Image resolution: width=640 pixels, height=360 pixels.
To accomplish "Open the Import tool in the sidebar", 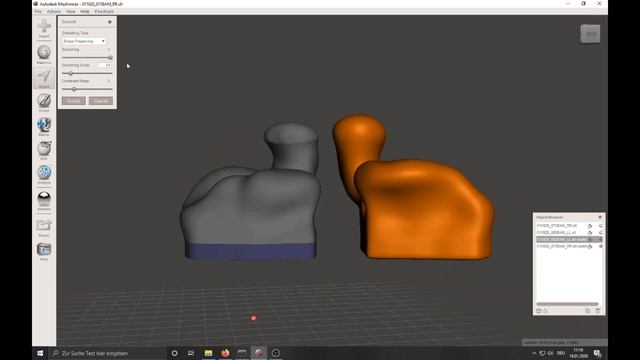I will click(44, 28).
